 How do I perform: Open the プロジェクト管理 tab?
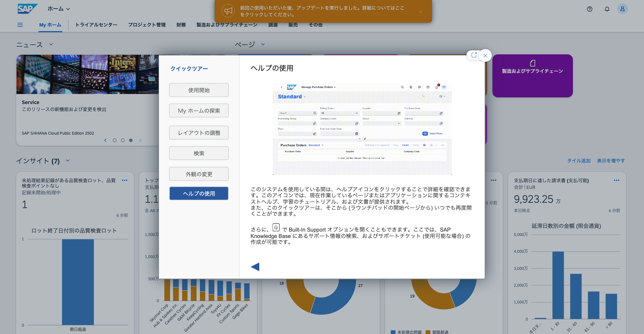point(147,25)
